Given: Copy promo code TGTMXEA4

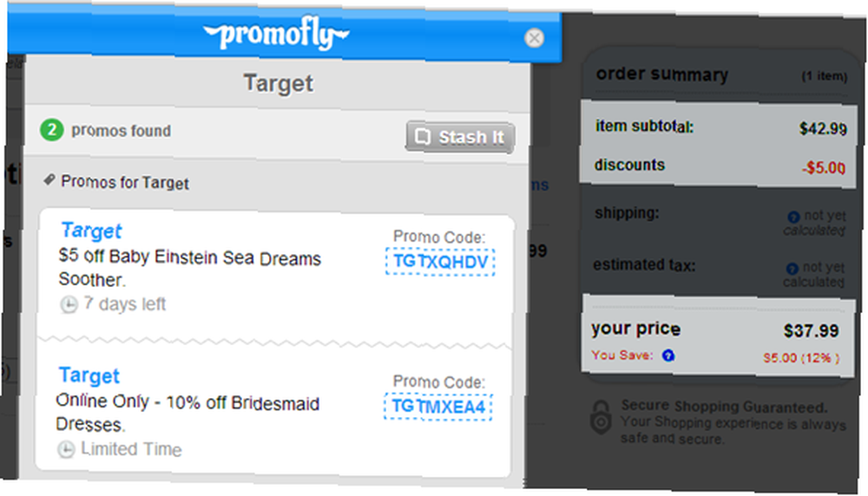Looking at the screenshot, I should tap(437, 407).
